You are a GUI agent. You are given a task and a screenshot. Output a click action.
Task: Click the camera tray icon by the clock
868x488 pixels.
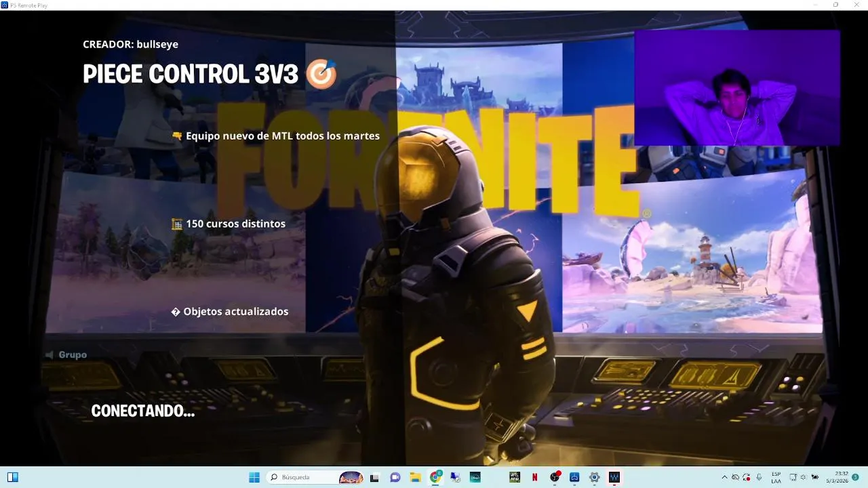tap(815, 477)
